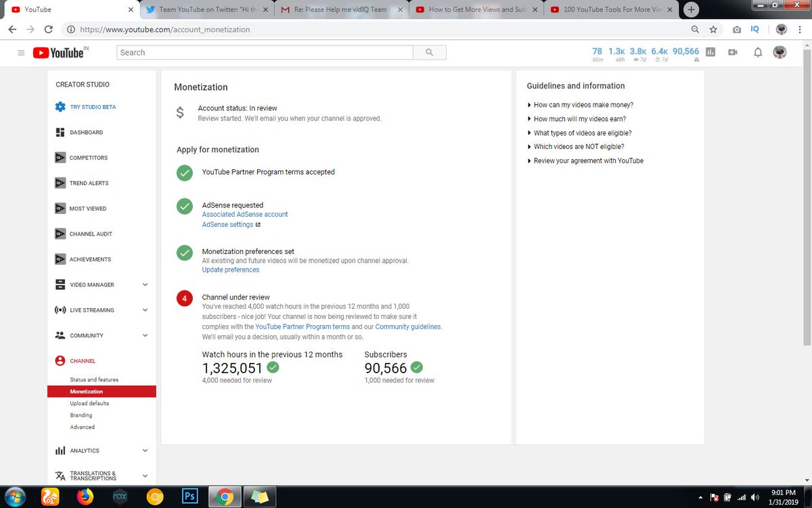Open the vidIQ extension icon
812x508 pixels.
(755, 30)
